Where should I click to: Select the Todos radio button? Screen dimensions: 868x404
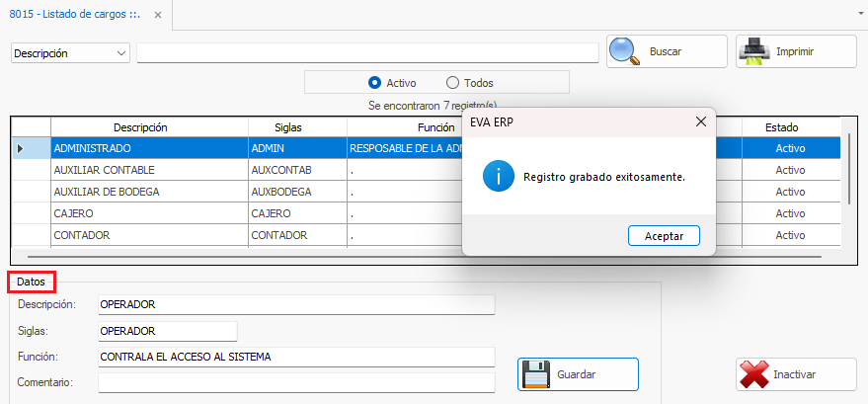tap(453, 83)
